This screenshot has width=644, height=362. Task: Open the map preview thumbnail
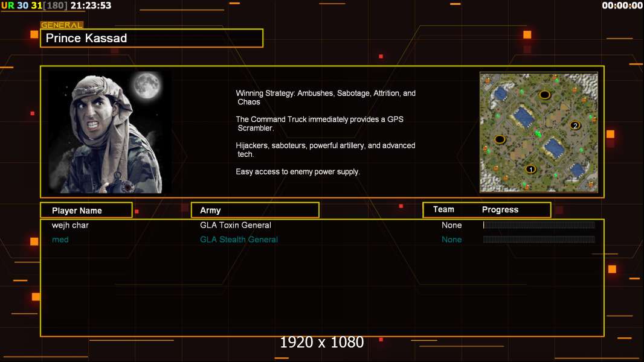pyautogui.click(x=538, y=132)
